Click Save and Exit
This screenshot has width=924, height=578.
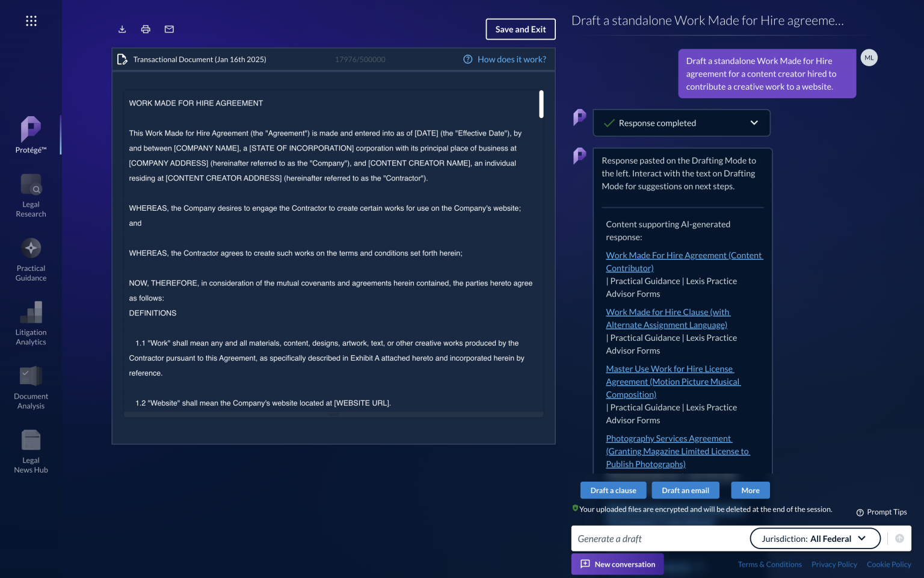point(520,29)
